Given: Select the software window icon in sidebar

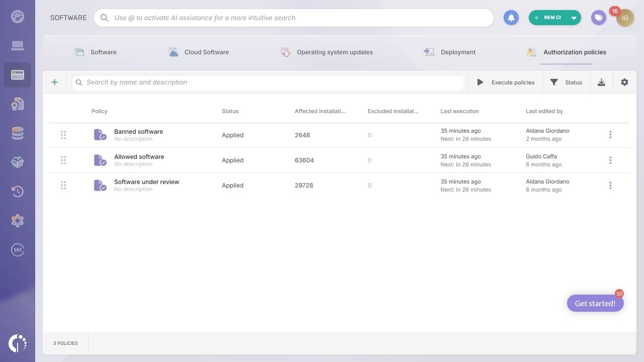Looking at the screenshot, I should point(18,75).
